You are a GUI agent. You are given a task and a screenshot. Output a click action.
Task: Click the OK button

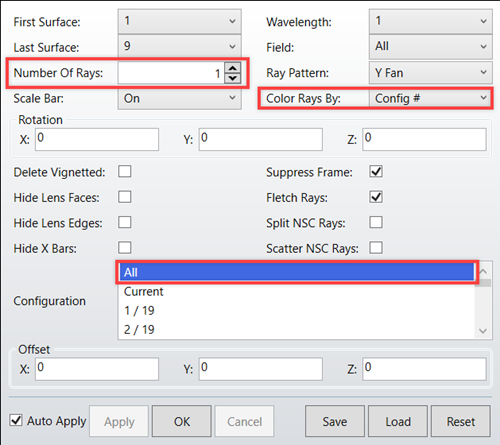[182, 421]
